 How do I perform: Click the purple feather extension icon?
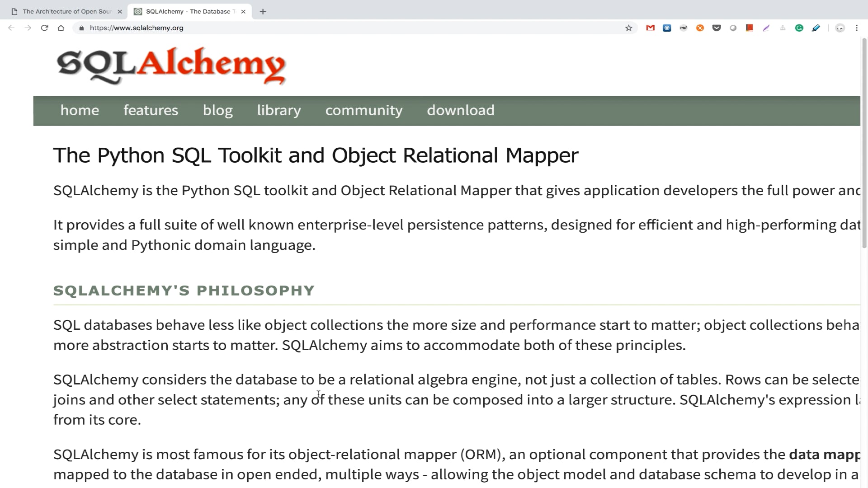click(x=766, y=28)
